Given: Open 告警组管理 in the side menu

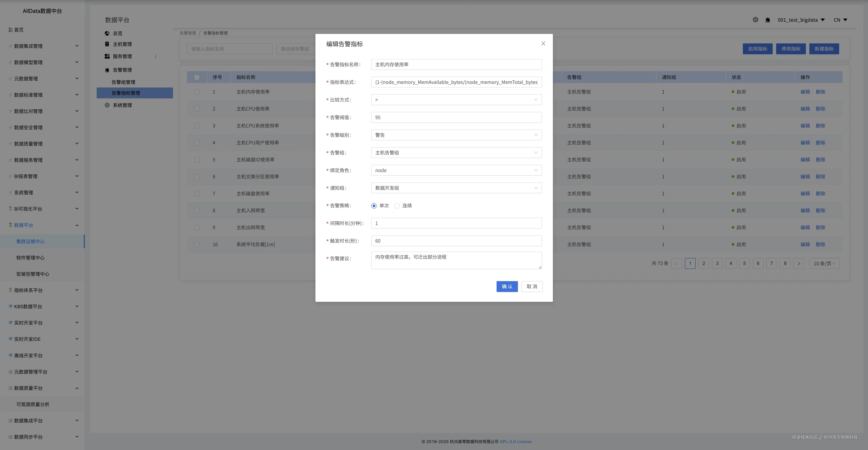Looking at the screenshot, I should coord(123,82).
